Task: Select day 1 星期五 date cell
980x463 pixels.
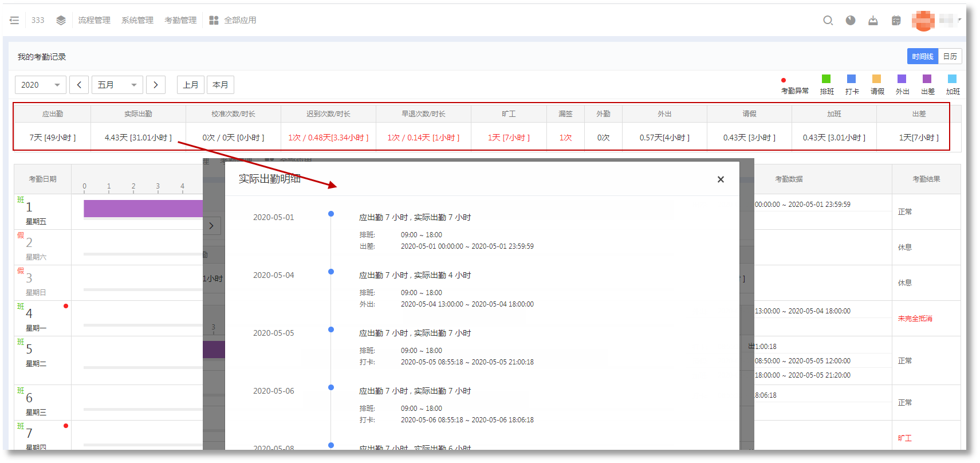Action: coord(42,212)
